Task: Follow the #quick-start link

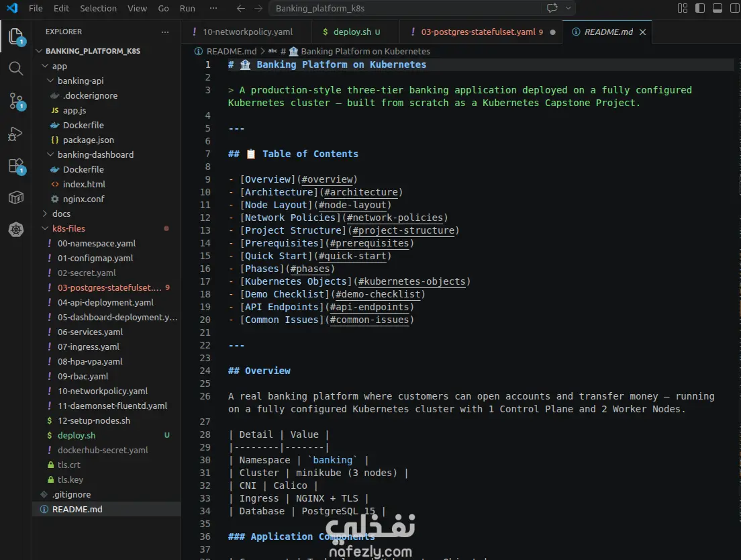Action: [x=352, y=256]
